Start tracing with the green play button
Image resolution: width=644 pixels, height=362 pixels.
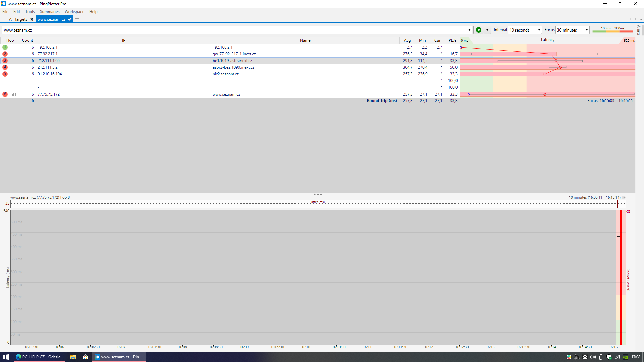[x=478, y=30]
